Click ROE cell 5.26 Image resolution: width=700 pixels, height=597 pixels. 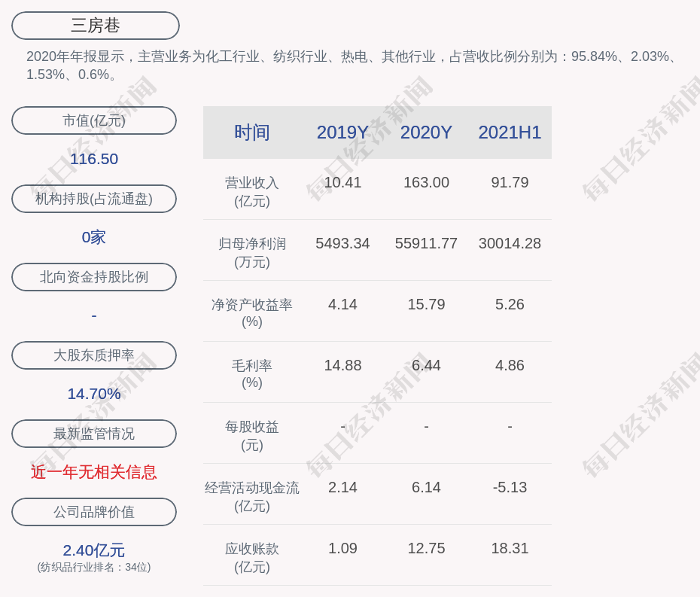[510, 305]
